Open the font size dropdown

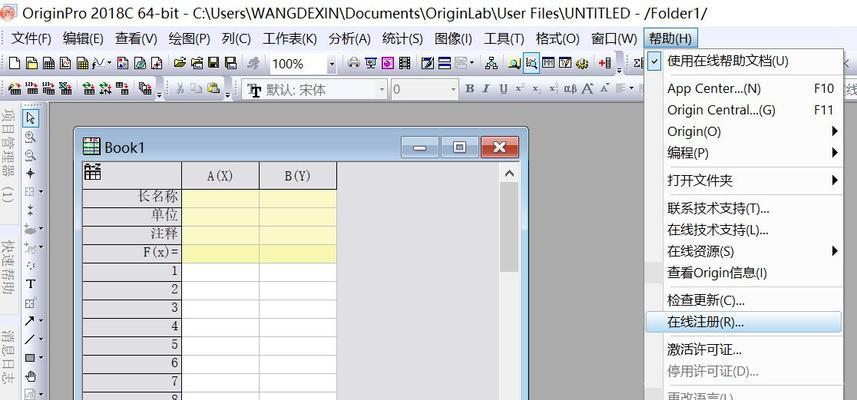point(453,89)
